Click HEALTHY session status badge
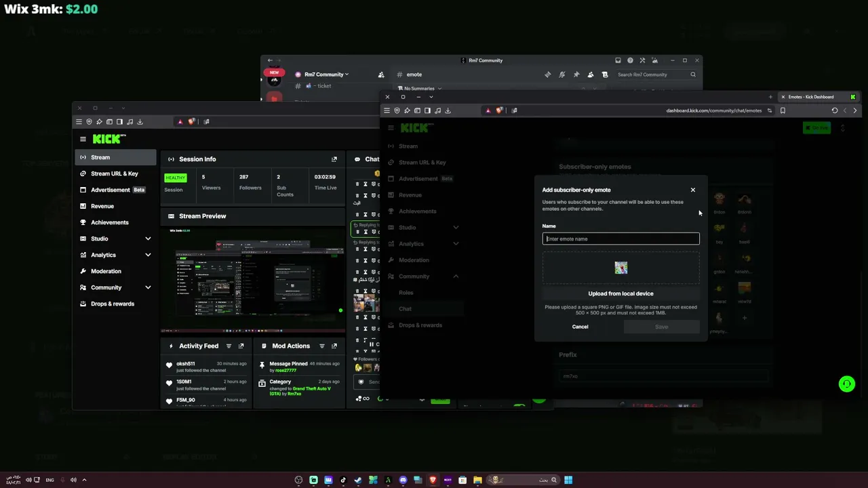868x488 pixels. click(175, 178)
